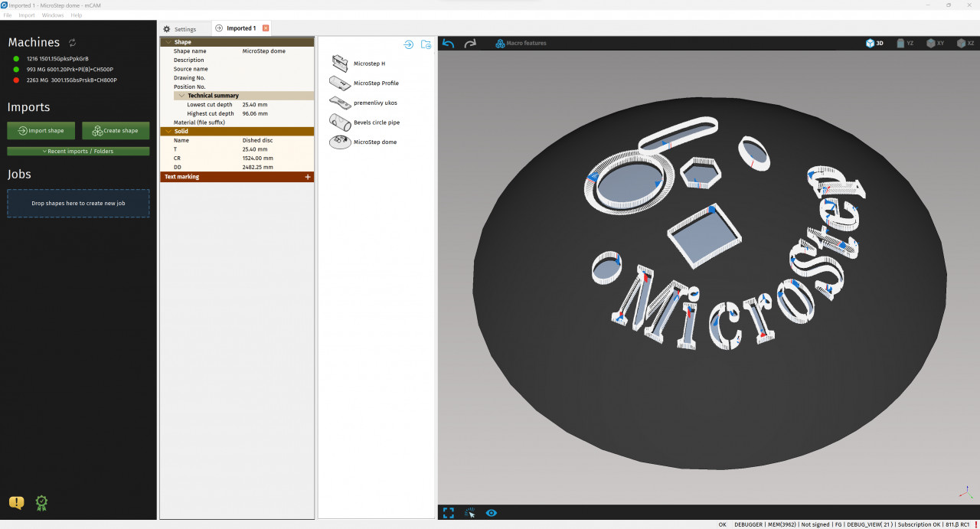Click the Lowest cut depth value

[255, 104]
